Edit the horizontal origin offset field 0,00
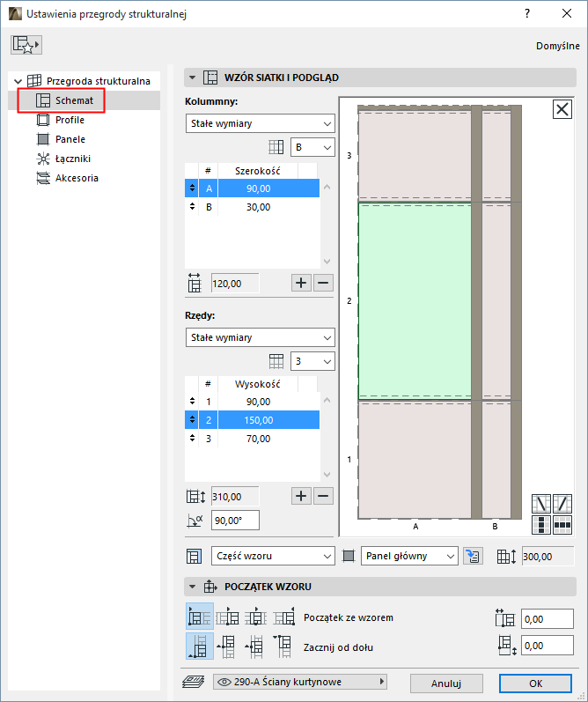The width and height of the screenshot is (588, 702). pyautogui.click(x=548, y=619)
